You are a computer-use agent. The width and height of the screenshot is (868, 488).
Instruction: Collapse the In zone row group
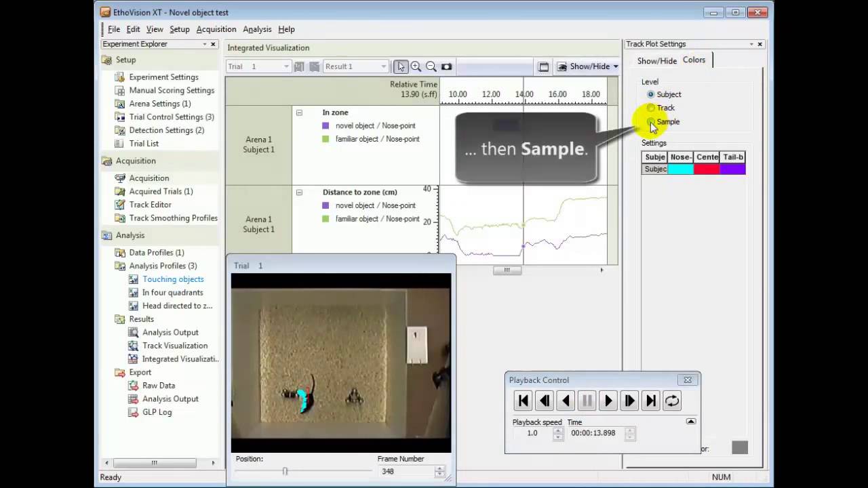299,113
